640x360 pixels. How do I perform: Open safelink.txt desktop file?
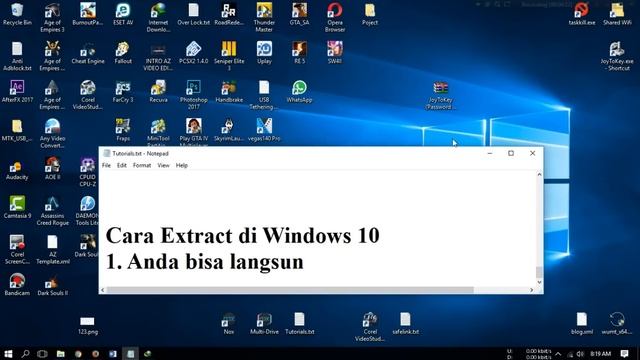(405, 324)
